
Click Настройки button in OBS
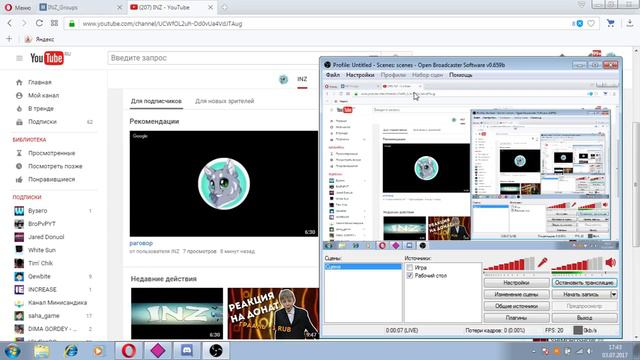(516, 282)
